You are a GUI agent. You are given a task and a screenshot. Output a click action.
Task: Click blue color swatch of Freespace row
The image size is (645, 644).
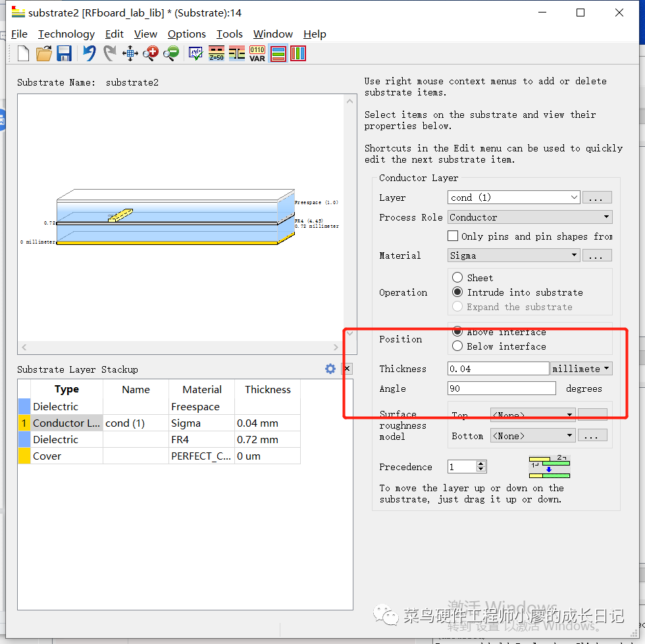(x=24, y=406)
